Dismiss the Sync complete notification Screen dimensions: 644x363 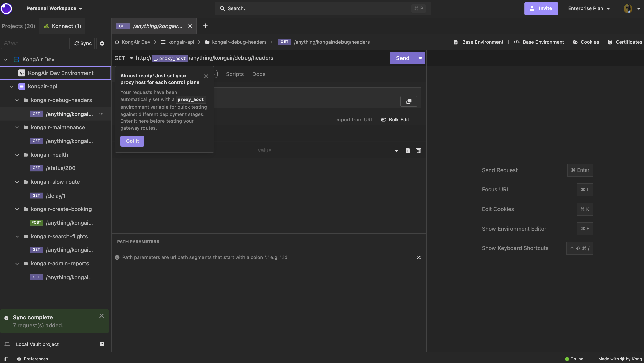101,316
